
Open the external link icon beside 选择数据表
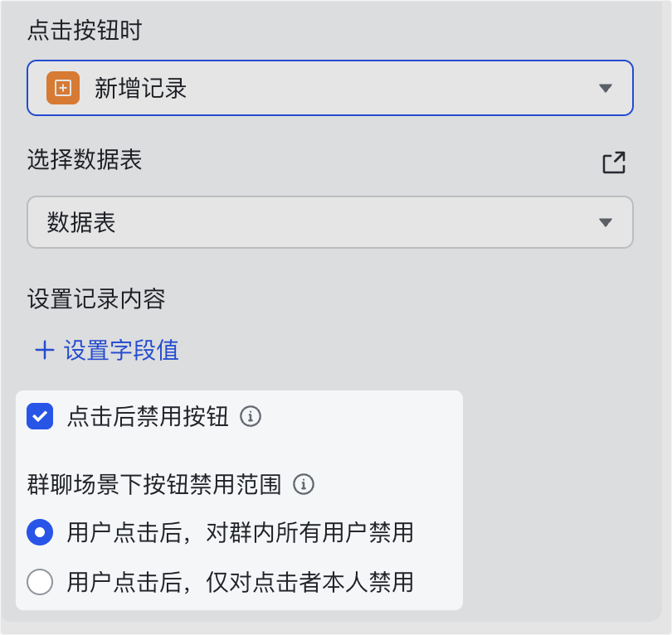coord(614,162)
